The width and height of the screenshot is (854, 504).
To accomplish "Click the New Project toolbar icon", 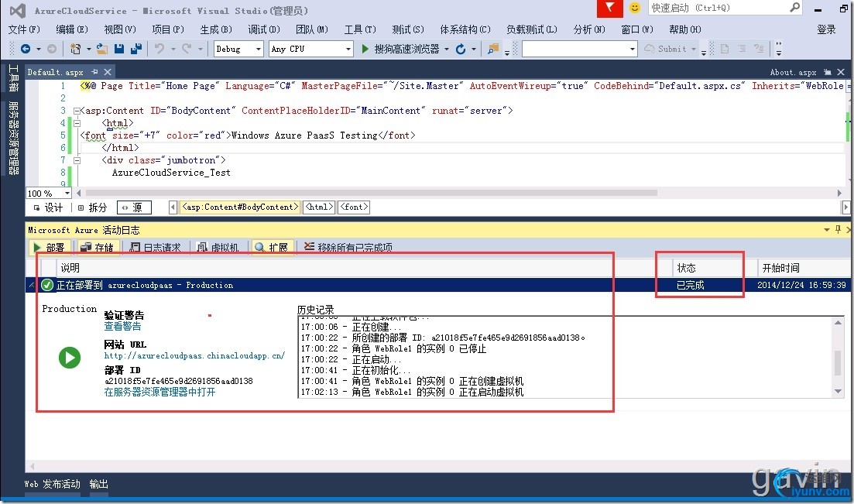I will [76, 49].
